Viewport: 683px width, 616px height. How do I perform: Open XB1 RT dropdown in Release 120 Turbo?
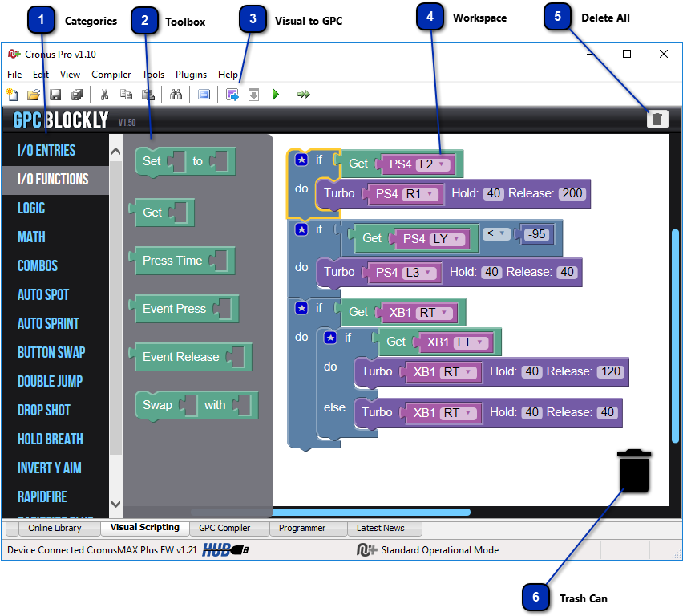459,372
